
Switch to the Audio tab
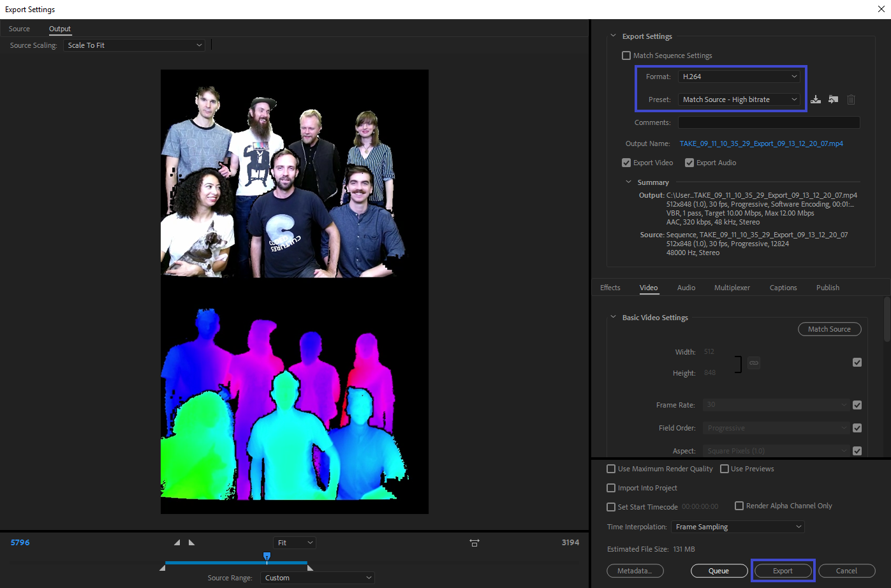[x=686, y=288]
